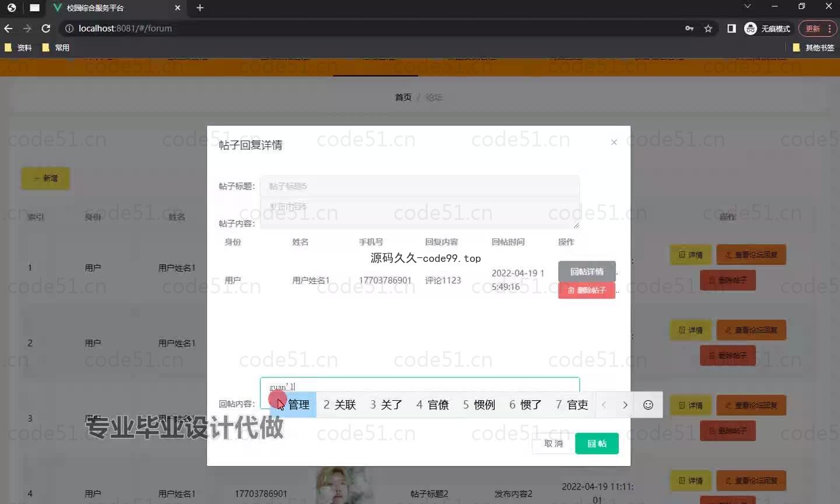
Task: Click 用户姓名1 cell in dialog table
Action: pyautogui.click(x=311, y=281)
